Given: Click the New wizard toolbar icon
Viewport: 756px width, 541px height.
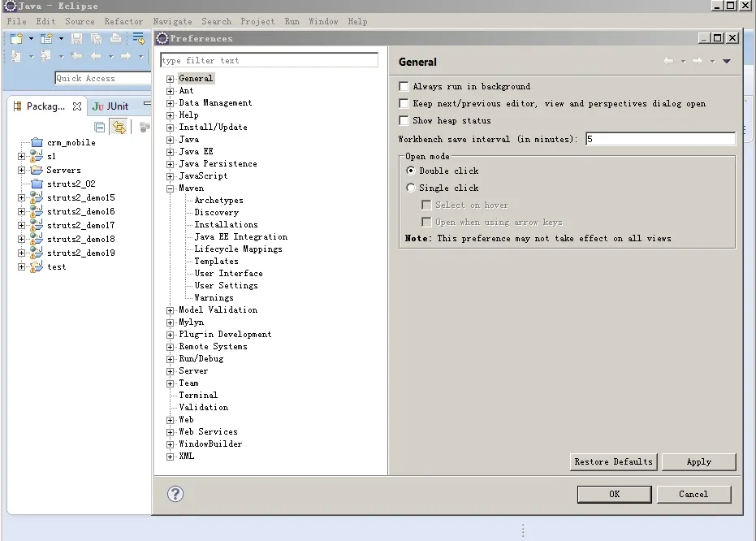Looking at the screenshot, I should click(16, 38).
